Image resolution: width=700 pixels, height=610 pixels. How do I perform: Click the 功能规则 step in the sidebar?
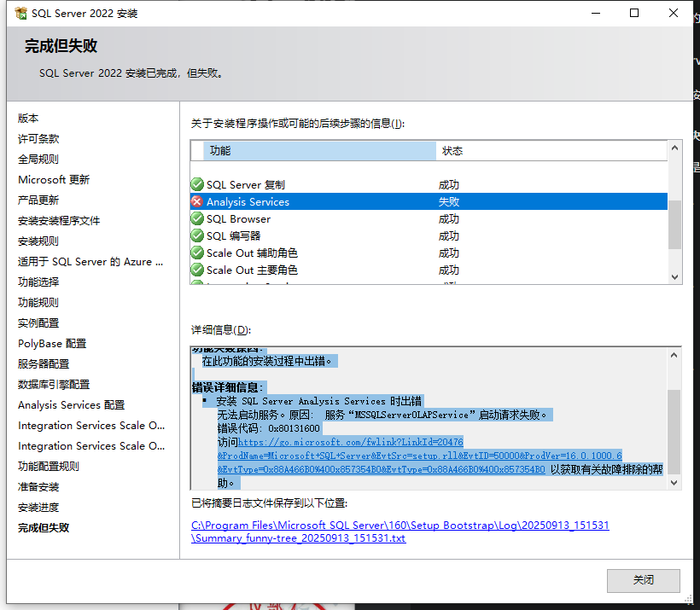coord(38,303)
